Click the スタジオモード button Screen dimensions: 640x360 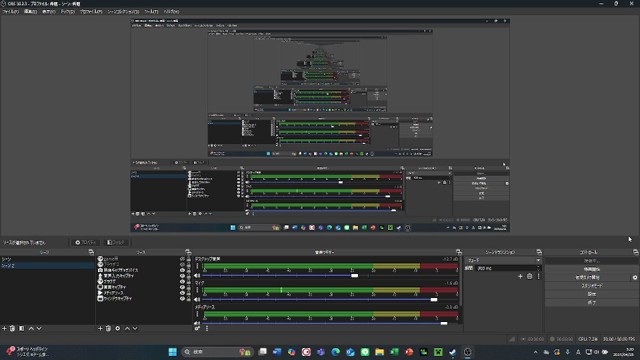click(591, 286)
